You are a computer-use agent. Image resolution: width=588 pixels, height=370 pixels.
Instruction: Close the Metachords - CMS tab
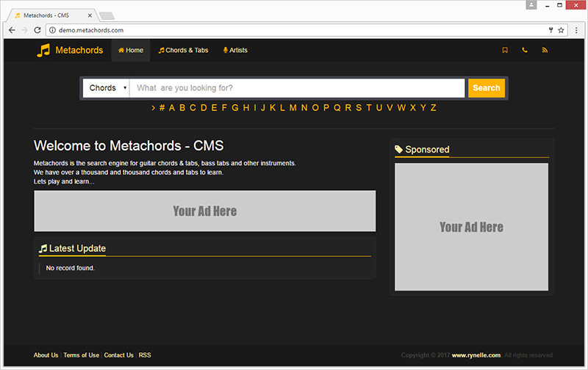[90, 15]
